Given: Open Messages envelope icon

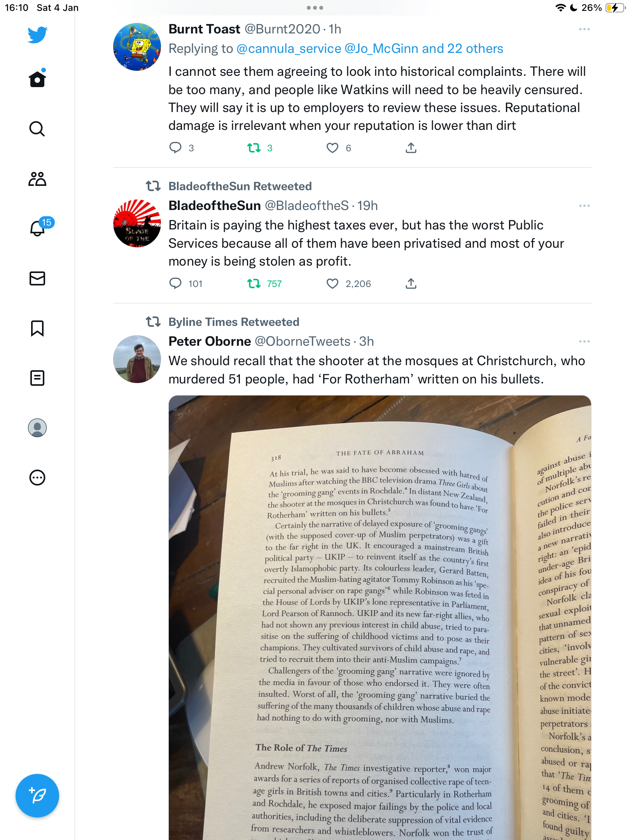Looking at the screenshot, I should click(x=37, y=278).
